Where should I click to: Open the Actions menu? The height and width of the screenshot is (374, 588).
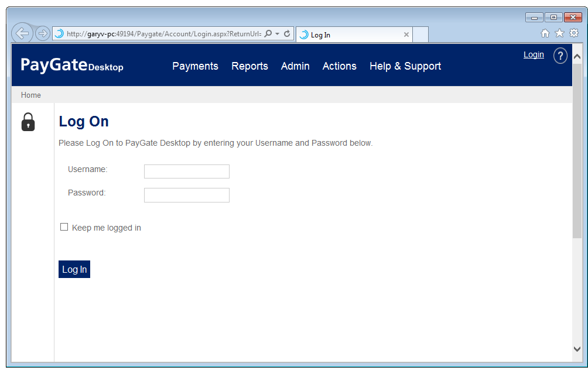point(339,66)
